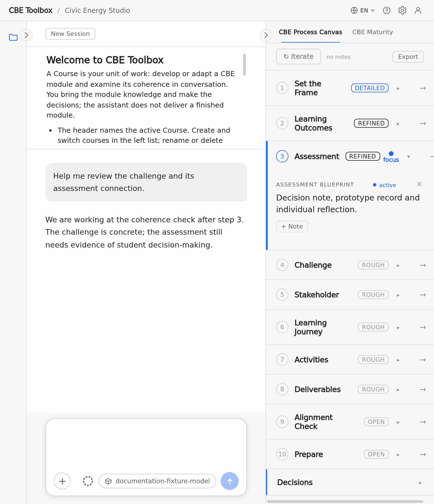Click the dashed circle icon in composer
This screenshot has width=434, height=504.
click(x=88, y=481)
